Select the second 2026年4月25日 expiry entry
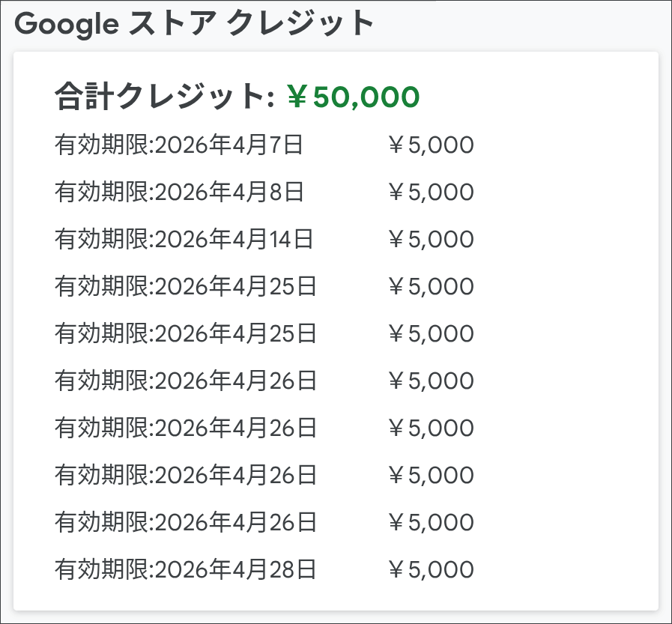672x624 pixels. point(186,333)
